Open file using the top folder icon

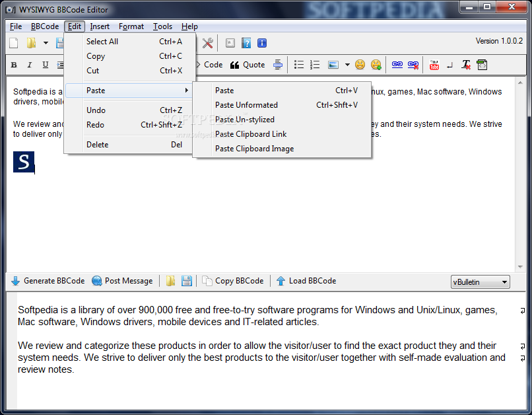(x=31, y=43)
